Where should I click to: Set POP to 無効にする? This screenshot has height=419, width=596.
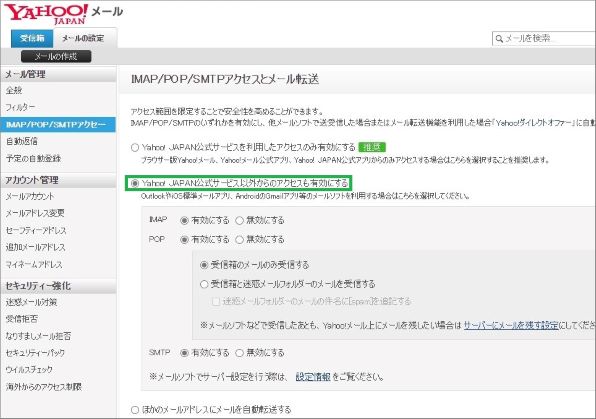point(239,240)
